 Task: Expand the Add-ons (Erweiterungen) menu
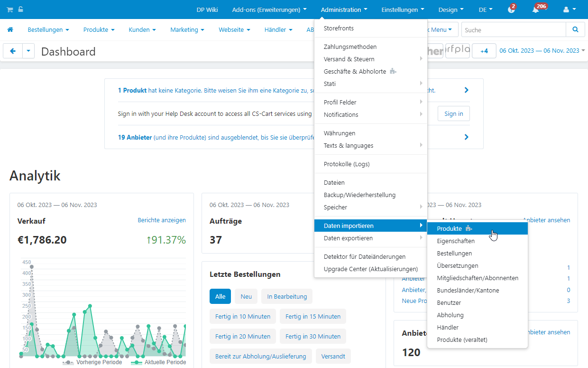(269, 9)
